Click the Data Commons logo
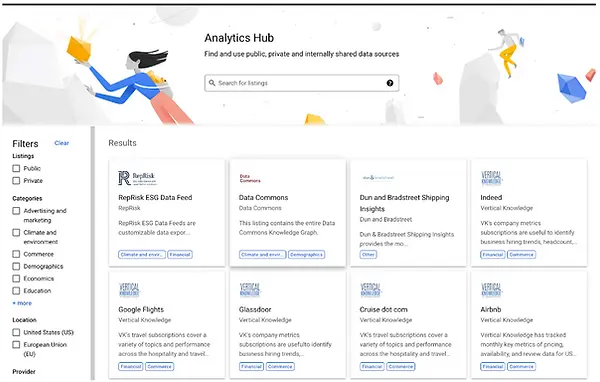 (x=249, y=178)
